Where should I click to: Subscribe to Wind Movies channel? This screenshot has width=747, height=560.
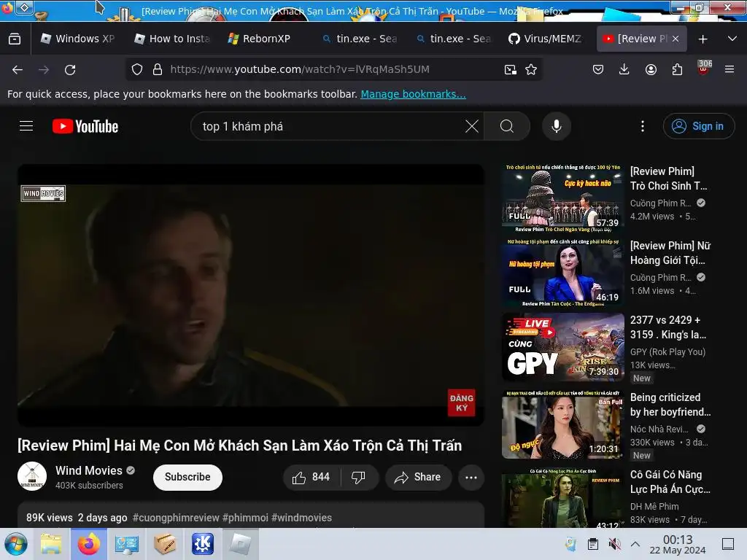pos(187,477)
